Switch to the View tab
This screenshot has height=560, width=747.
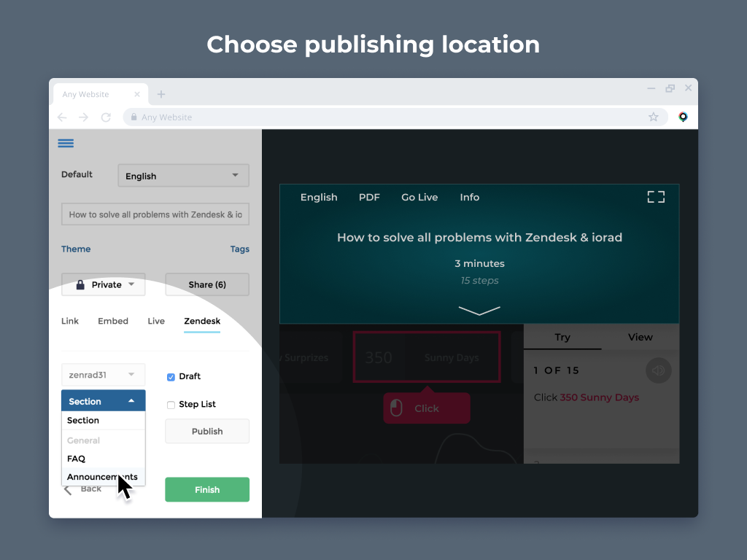640,338
